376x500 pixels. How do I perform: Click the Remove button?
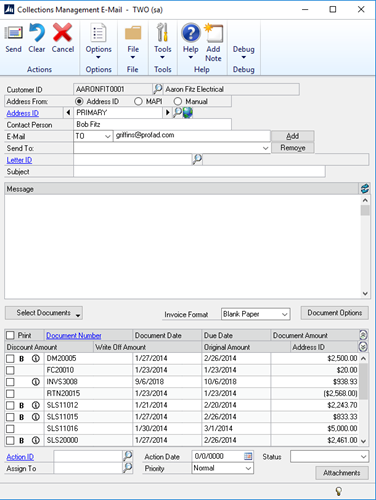point(292,148)
